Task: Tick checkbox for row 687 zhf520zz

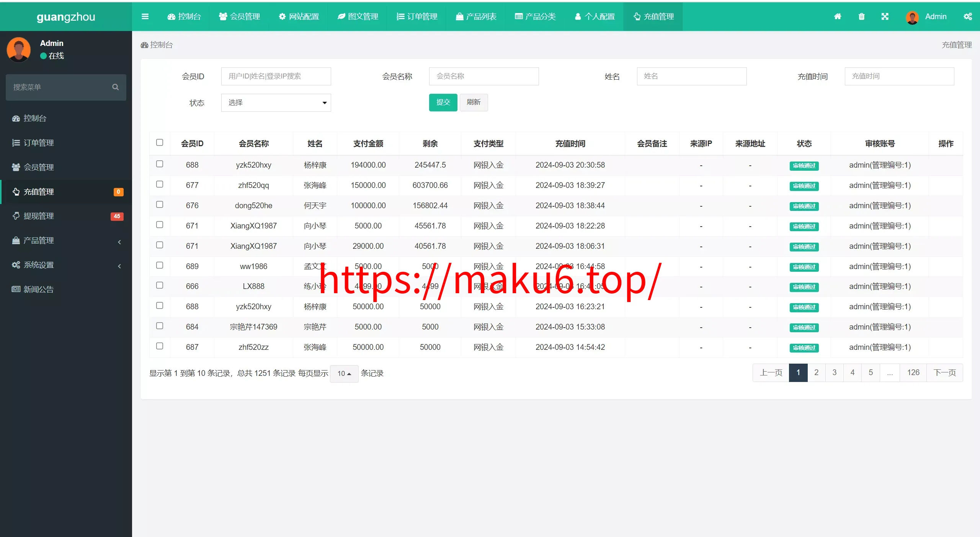Action: pos(160,346)
